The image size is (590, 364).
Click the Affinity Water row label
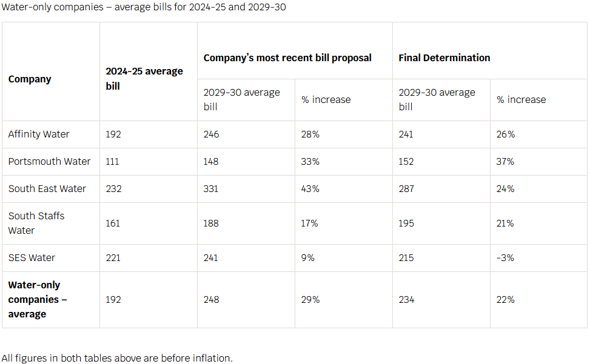39,134
